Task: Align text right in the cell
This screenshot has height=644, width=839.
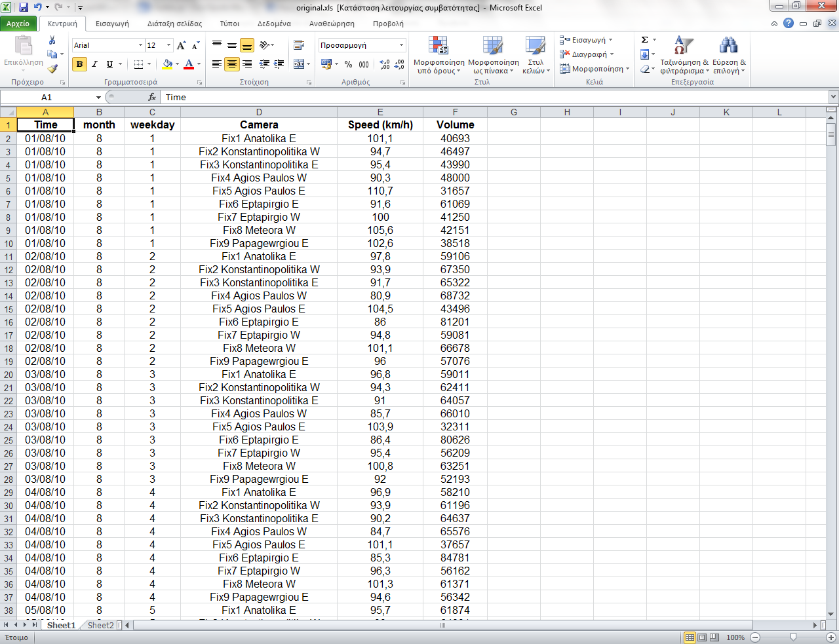Action: tap(247, 64)
